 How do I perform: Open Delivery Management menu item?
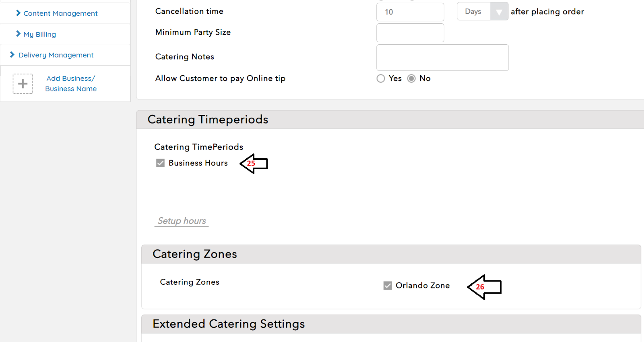click(x=56, y=55)
